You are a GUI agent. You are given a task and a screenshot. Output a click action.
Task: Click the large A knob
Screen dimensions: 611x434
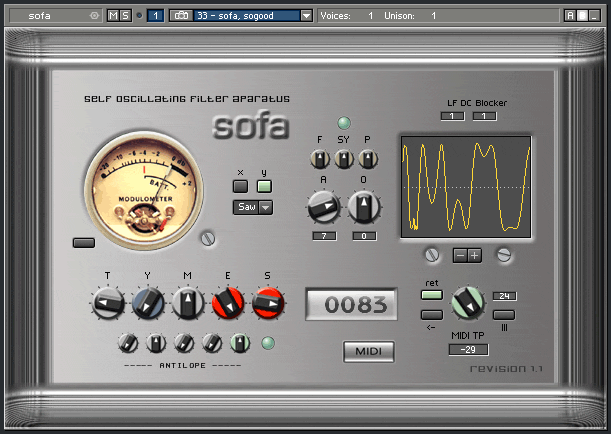coord(323,207)
